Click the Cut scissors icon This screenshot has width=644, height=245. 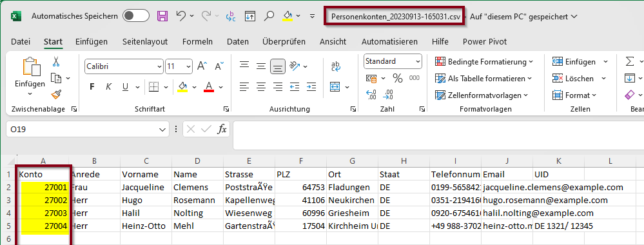(x=56, y=62)
